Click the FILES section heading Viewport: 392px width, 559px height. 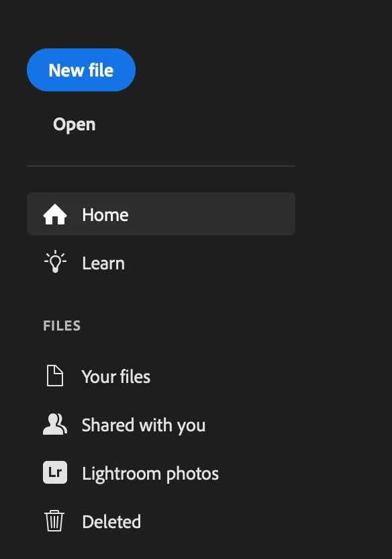pyautogui.click(x=62, y=325)
